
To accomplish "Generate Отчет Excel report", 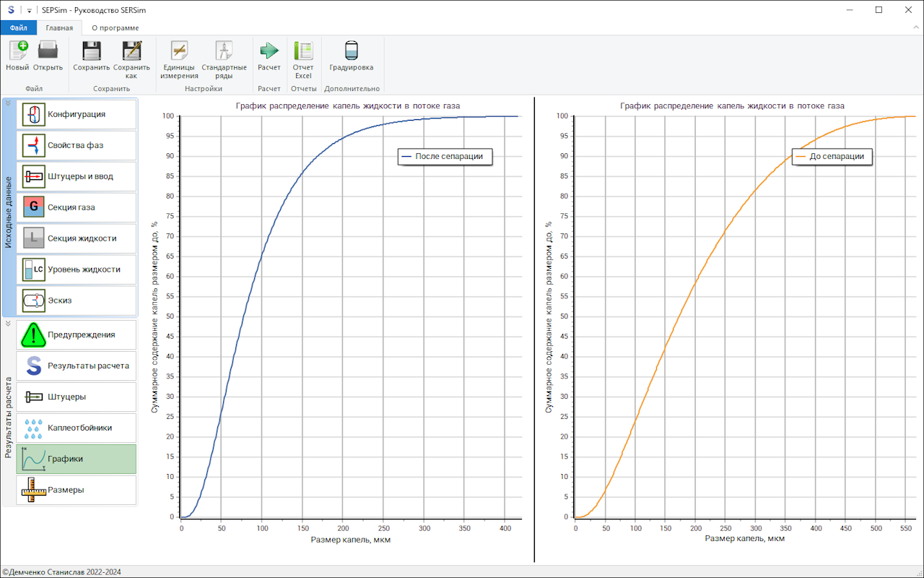I will (x=303, y=59).
